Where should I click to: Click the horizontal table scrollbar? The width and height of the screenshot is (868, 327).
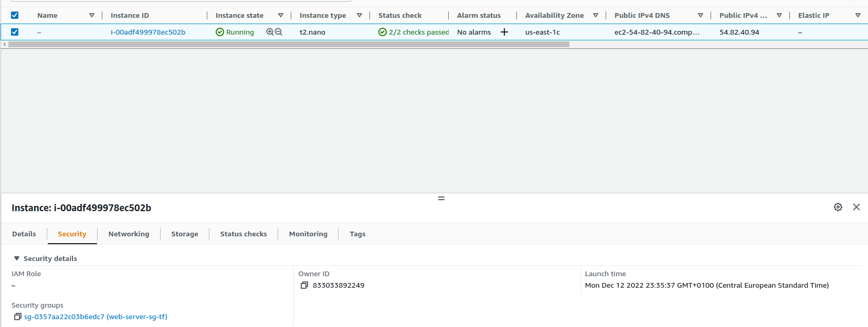point(289,45)
